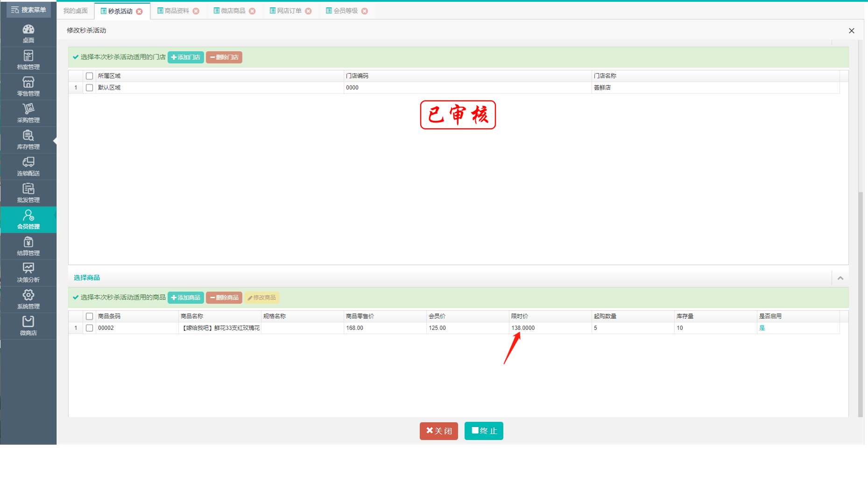Click the 所属区域 column header
The width and height of the screenshot is (868, 504).
point(220,76)
